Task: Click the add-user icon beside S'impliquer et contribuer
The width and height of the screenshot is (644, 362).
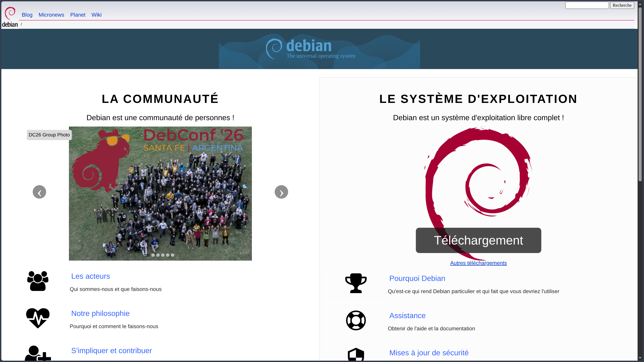Action: 38,353
